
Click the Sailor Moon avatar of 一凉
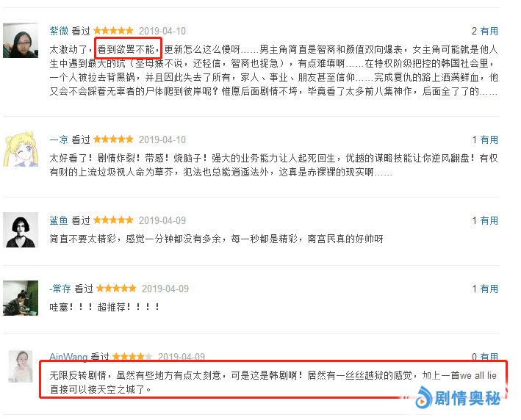(21, 149)
